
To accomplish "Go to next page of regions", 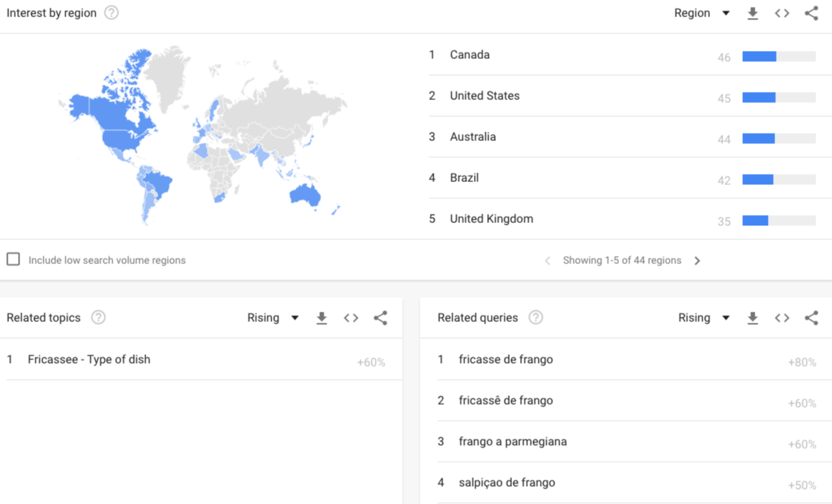I will click(697, 261).
